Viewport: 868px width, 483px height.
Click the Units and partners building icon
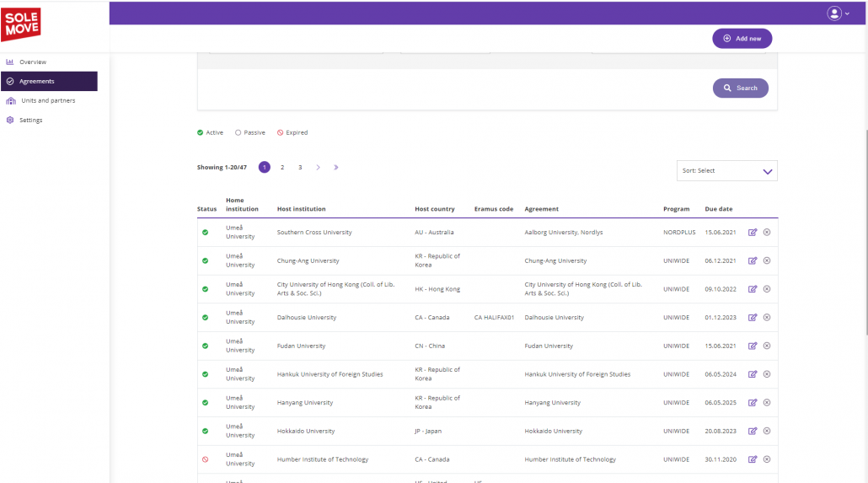(x=10, y=101)
